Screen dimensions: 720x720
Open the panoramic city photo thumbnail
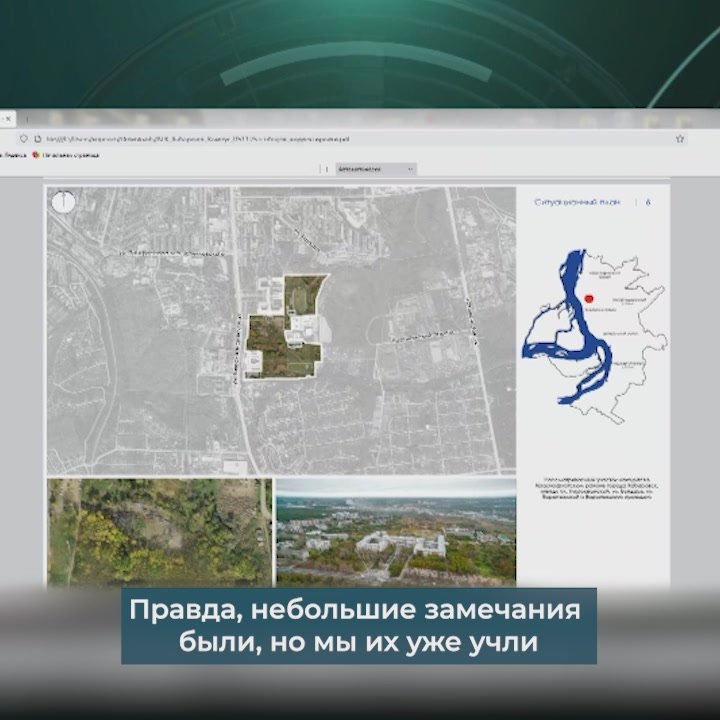click(396, 531)
